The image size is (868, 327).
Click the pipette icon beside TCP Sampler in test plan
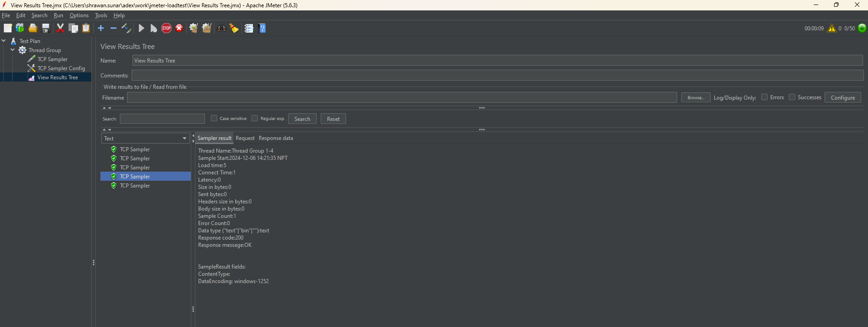31,59
